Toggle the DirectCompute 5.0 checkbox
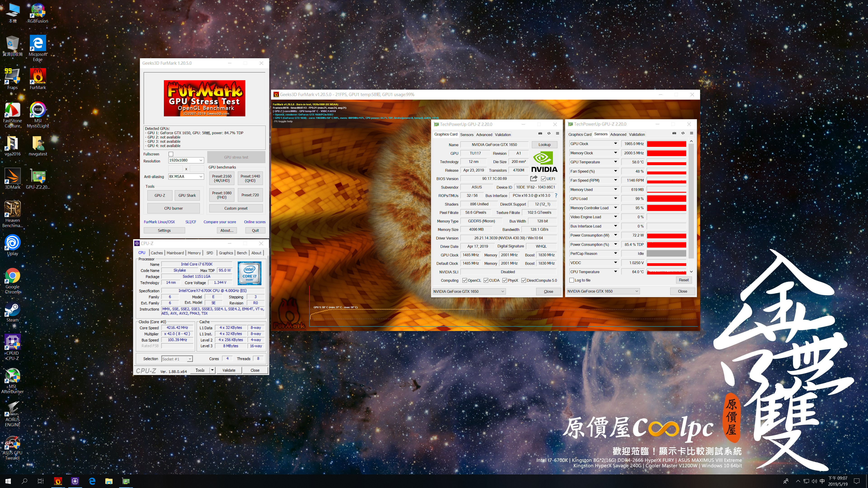 (x=524, y=280)
